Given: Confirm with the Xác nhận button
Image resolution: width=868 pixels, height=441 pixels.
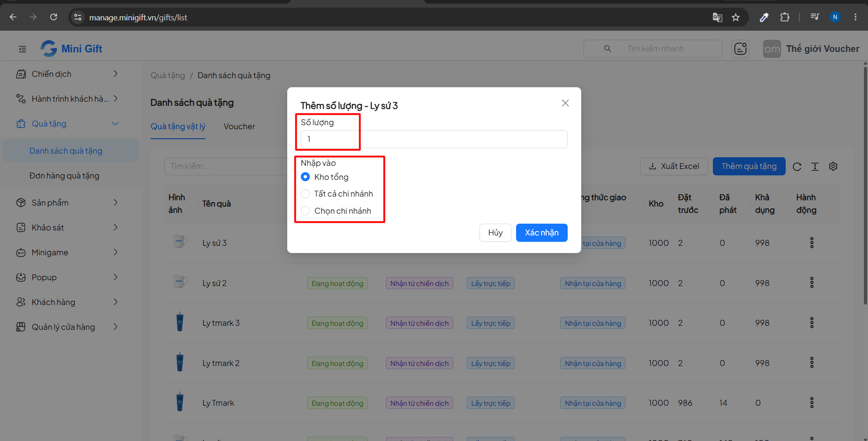Looking at the screenshot, I should [x=541, y=233].
